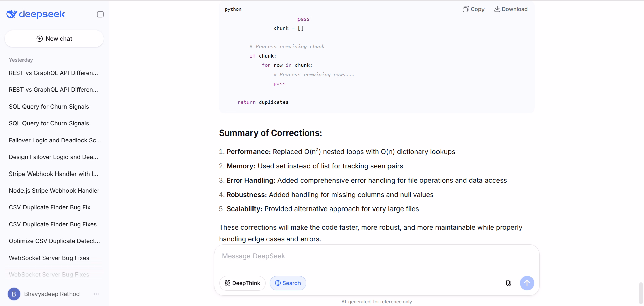Toggle DeepThink mode

(242, 283)
